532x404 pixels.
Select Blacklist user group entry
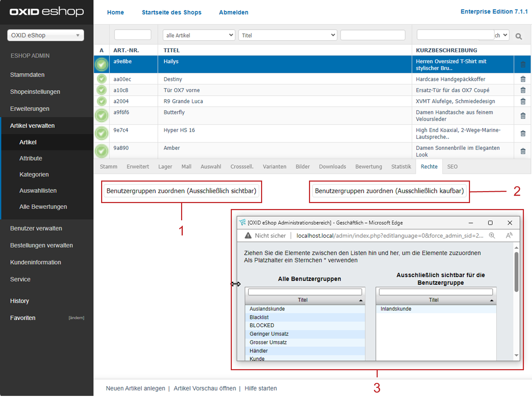click(x=305, y=317)
